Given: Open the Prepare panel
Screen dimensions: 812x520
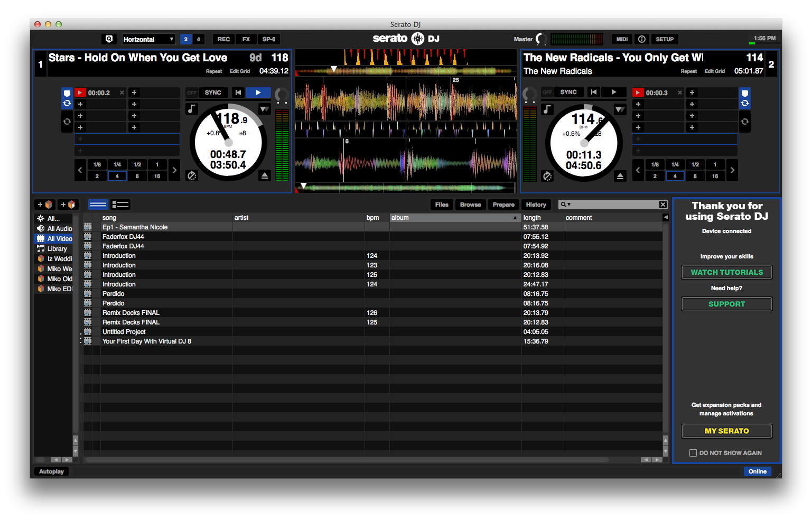Looking at the screenshot, I should pos(503,205).
